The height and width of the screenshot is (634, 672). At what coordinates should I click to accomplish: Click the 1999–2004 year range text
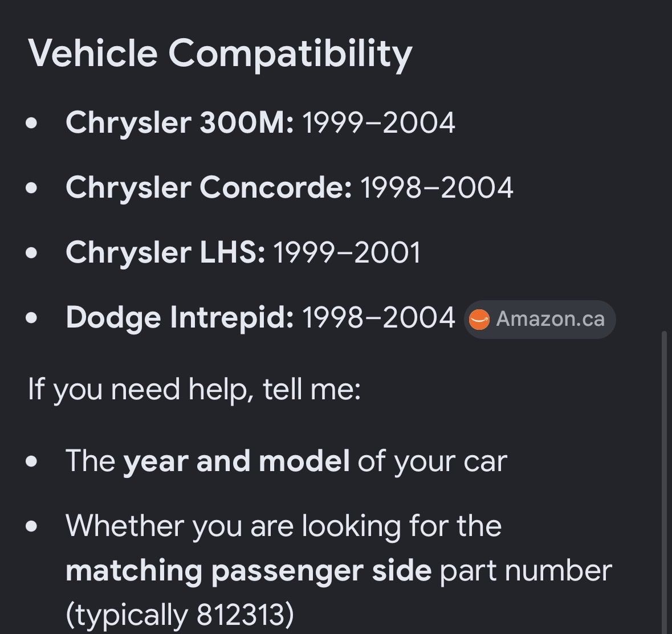tap(378, 123)
